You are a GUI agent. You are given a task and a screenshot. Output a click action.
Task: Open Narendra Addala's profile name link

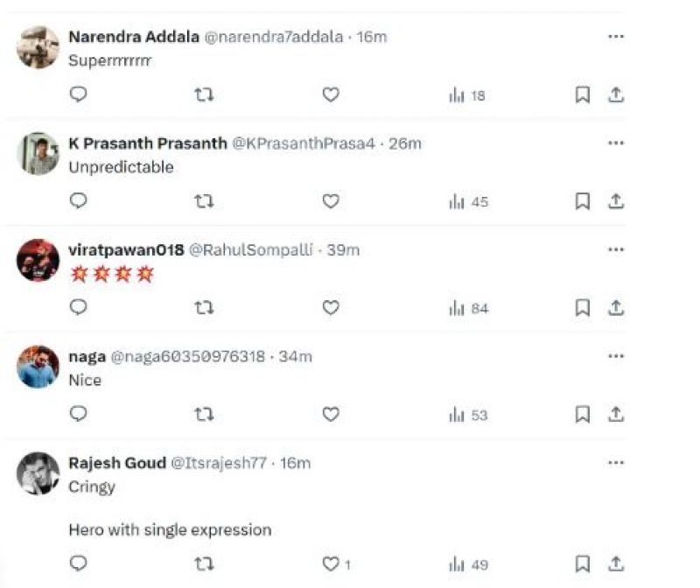pos(133,37)
